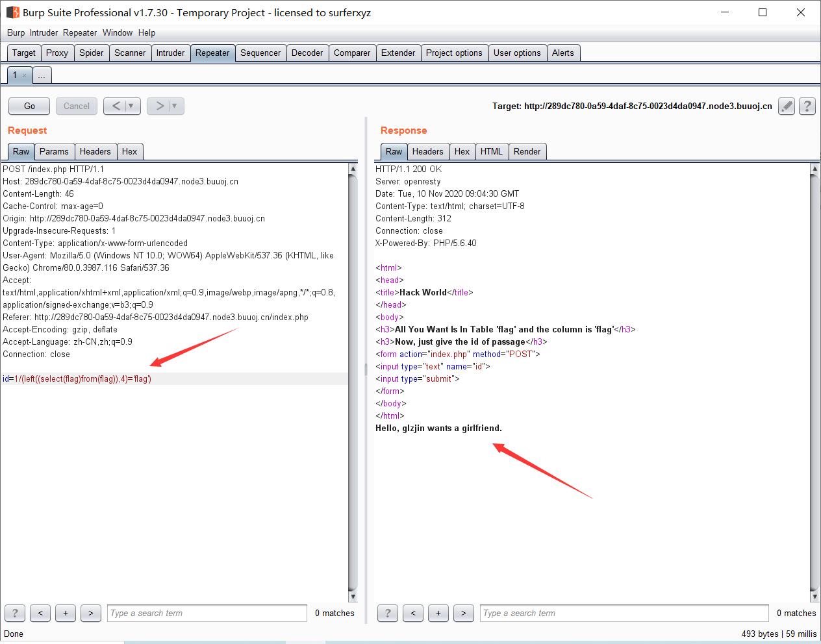Go forward in request history
Viewport: 821px width, 644px height.
tap(159, 106)
